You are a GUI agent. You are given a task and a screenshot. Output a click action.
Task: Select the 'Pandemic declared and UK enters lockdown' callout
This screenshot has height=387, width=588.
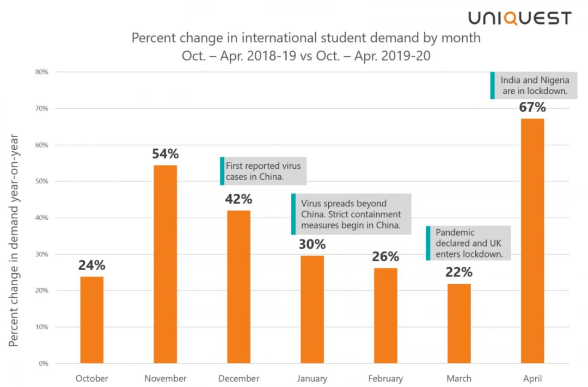click(469, 243)
